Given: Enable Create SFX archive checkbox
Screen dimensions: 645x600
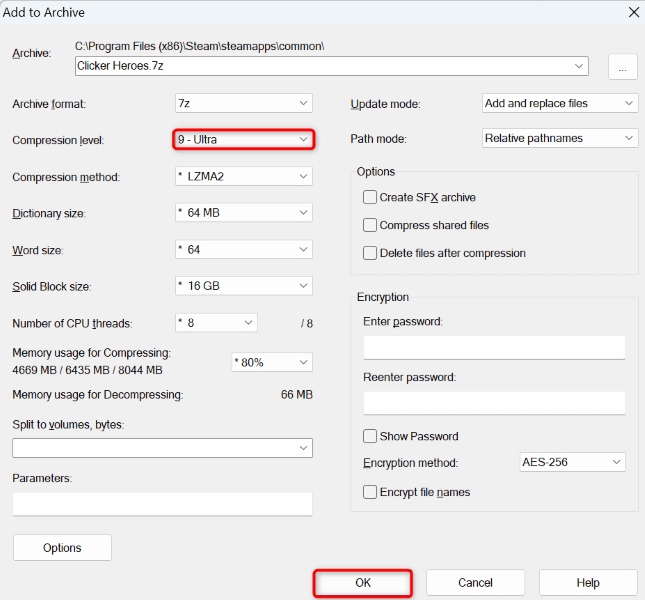Looking at the screenshot, I should 371,197.
